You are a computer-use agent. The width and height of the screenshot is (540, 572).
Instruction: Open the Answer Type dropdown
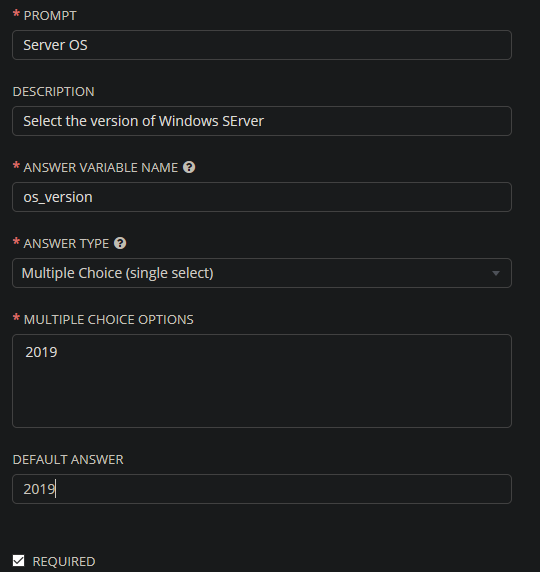point(262,273)
